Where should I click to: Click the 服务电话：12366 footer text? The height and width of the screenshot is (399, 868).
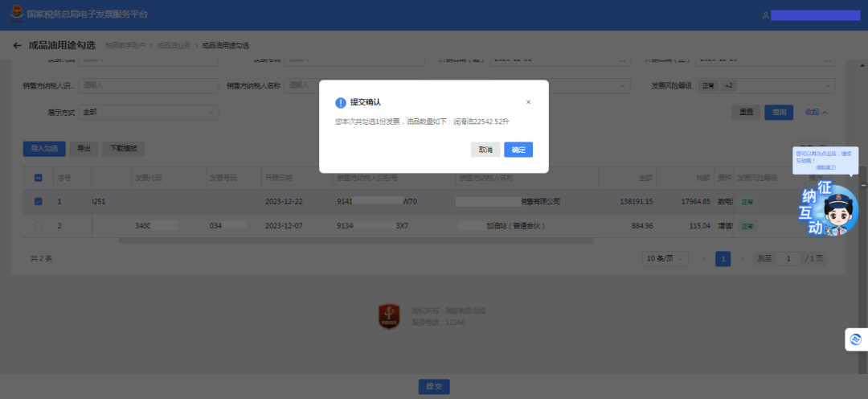(x=439, y=322)
